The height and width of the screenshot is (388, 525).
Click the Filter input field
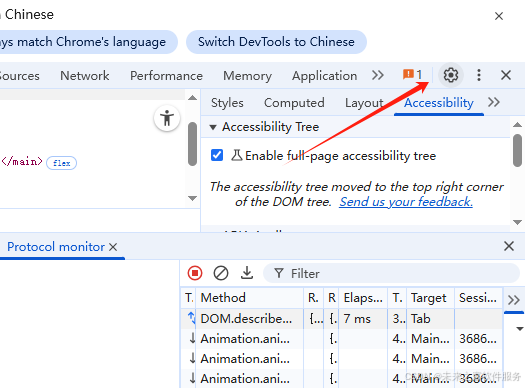(x=391, y=274)
